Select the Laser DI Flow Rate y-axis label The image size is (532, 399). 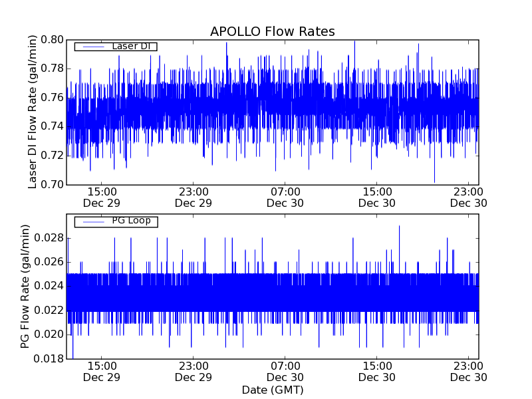[33, 112]
